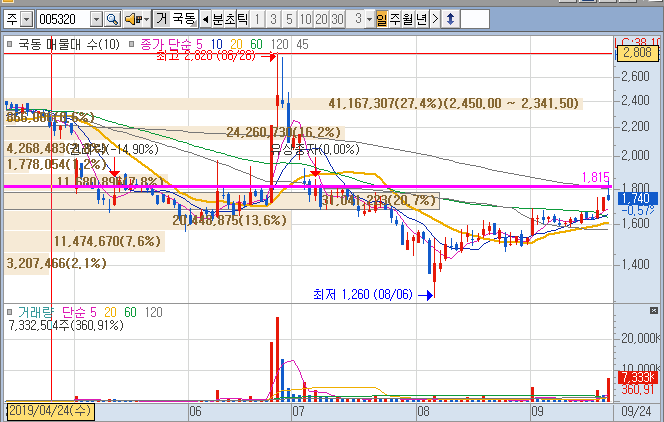Select the 30 interval button
This screenshot has width=664, height=422.
337,19
